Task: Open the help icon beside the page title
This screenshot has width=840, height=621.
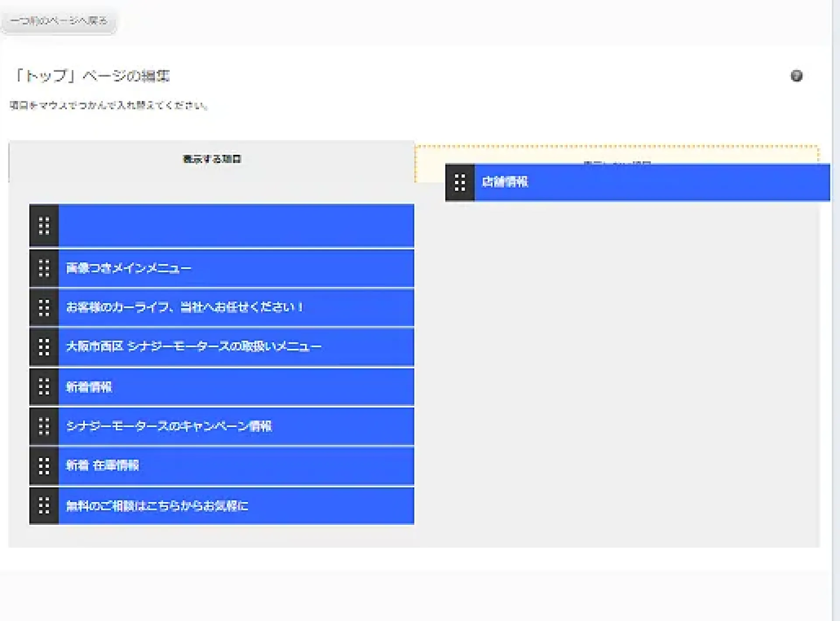Action: 796,76
